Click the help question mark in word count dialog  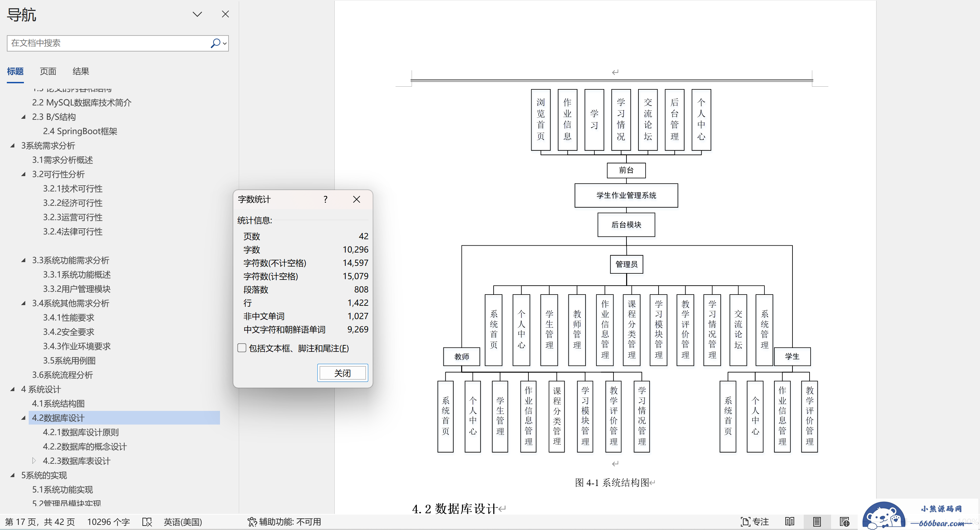pos(325,199)
